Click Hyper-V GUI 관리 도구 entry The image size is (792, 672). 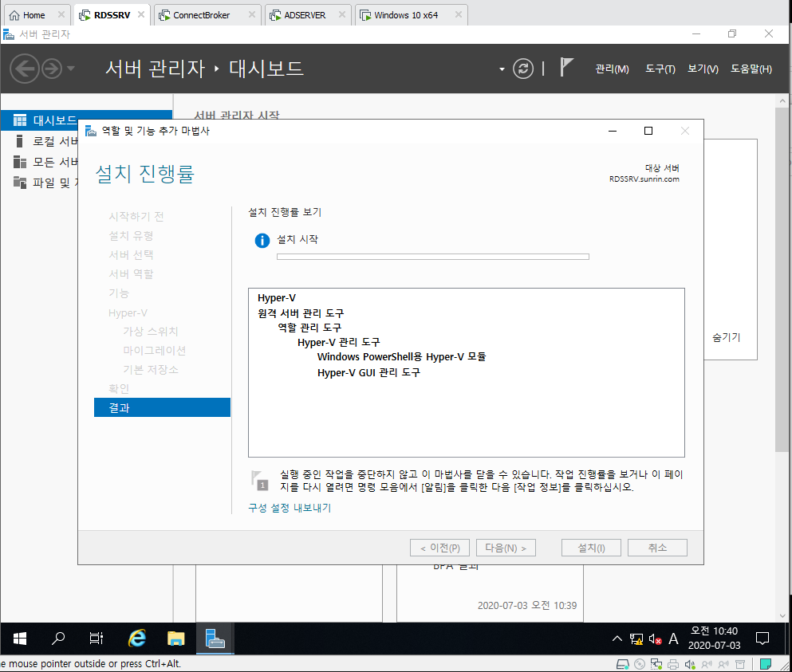[368, 372]
